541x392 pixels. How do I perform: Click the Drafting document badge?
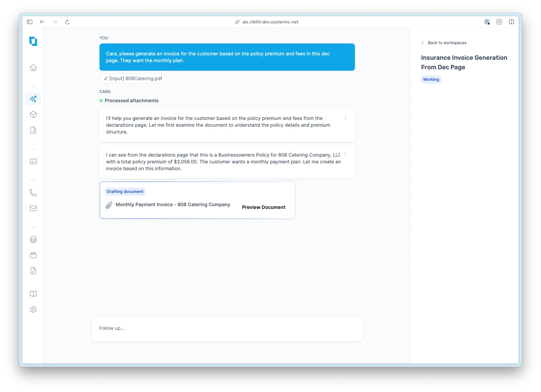[125, 192]
